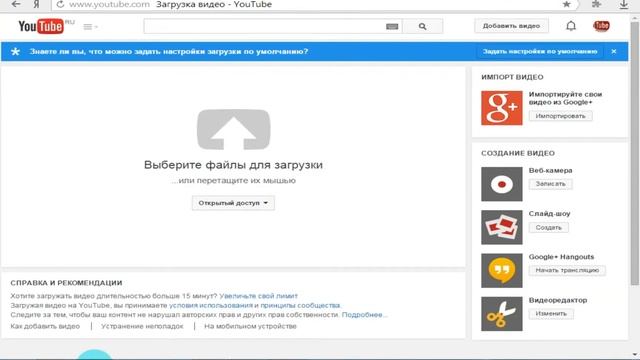Click the page vertical scrollbar thumb
Viewport: 640px width, 360px height.
pos(635,153)
